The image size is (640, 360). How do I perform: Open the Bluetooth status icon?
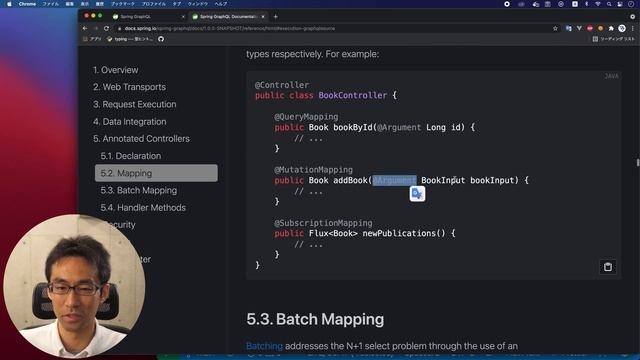click(587, 4)
